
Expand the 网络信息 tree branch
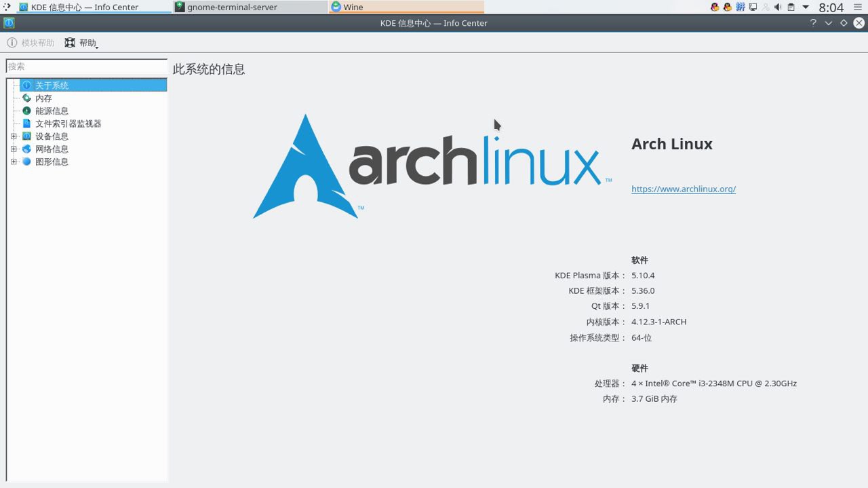pos(14,149)
